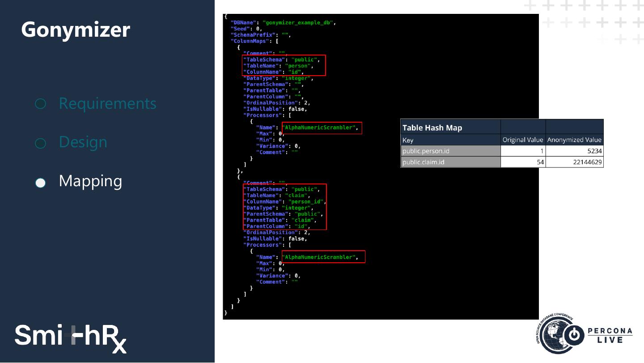Click the Gonymizer slide title
Image resolution: width=644 pixels, height=363 pixels.
76,30
